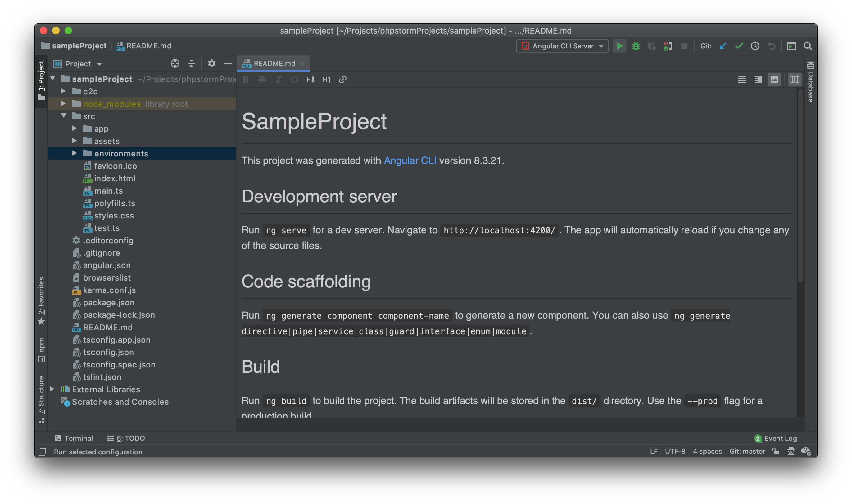Follow the Angular CLI hyperlink
Image resolution: width=852 pixels, height=504 pixels.
click(410, 160)
